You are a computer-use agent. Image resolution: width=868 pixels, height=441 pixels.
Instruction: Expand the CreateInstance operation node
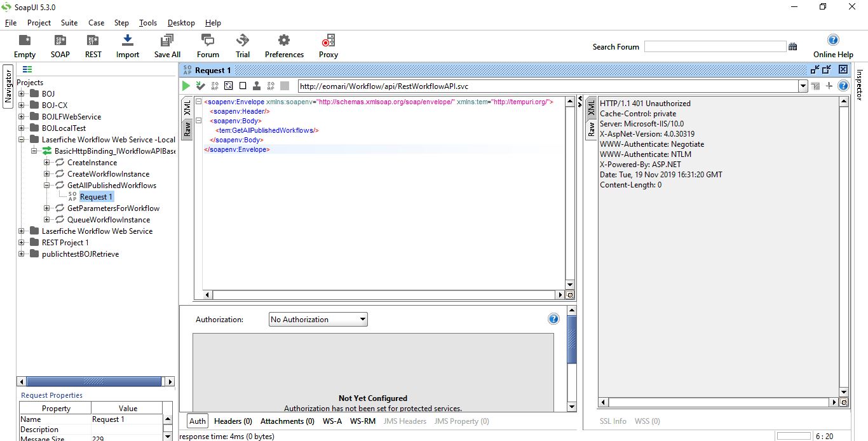tap(47, 163)
